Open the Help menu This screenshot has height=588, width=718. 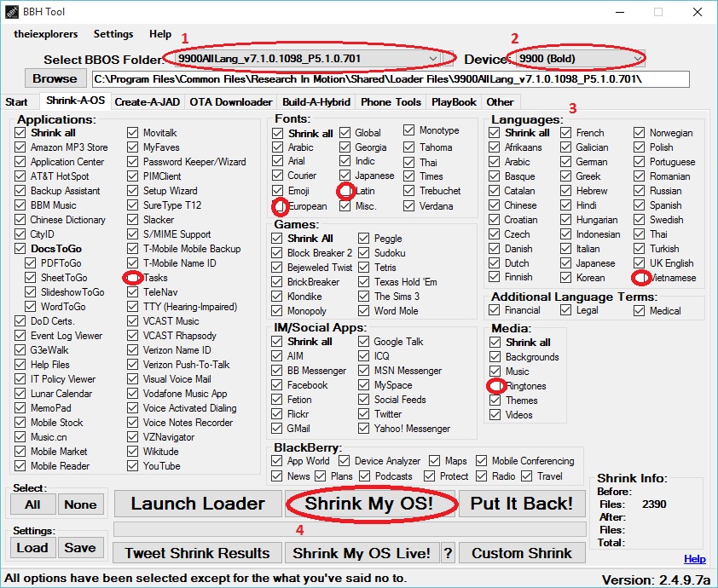click(x=160, y=34)
